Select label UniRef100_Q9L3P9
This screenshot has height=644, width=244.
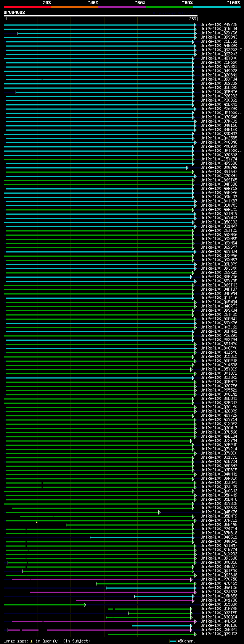[x=219, y=264]
